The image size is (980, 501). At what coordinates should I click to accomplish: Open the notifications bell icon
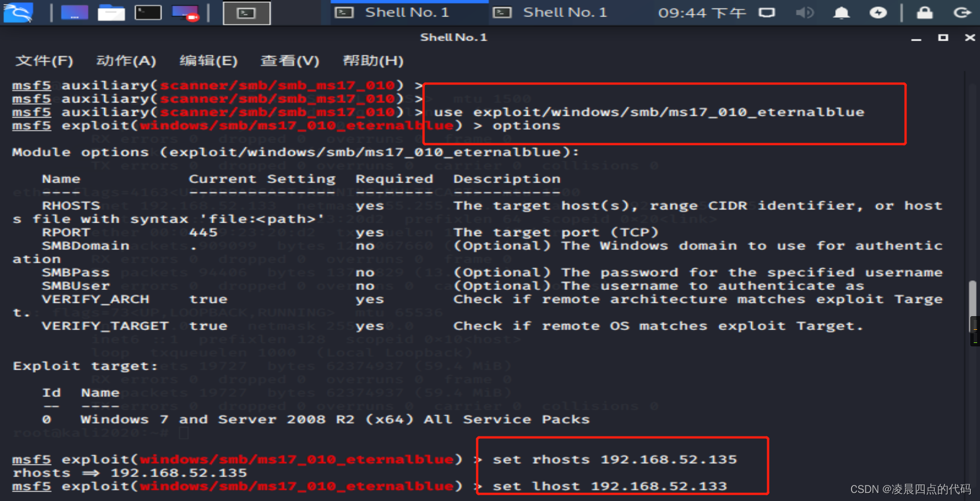(841, 13)
